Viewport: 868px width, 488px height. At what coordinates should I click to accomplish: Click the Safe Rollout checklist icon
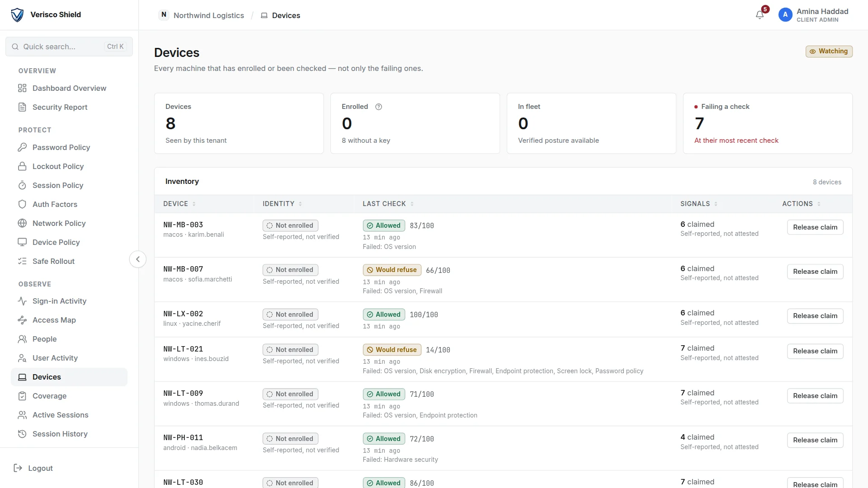(x=22, y=261)
